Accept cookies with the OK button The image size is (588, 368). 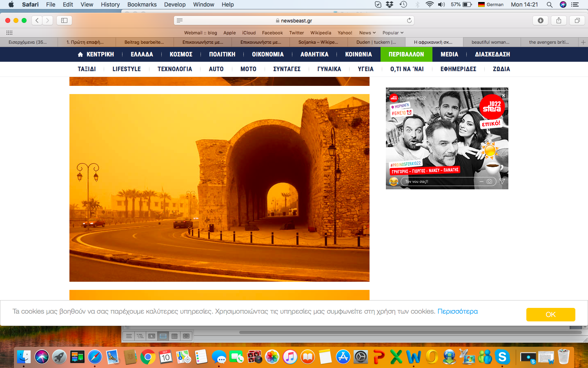(550, 314)
